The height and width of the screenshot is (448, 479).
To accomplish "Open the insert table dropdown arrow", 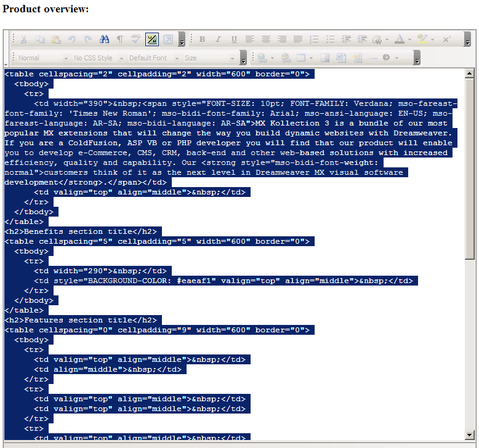I will (x=311, y=58).
